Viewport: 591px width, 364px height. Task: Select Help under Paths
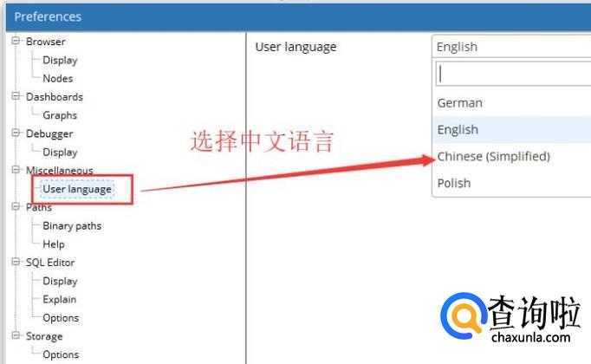54,244
